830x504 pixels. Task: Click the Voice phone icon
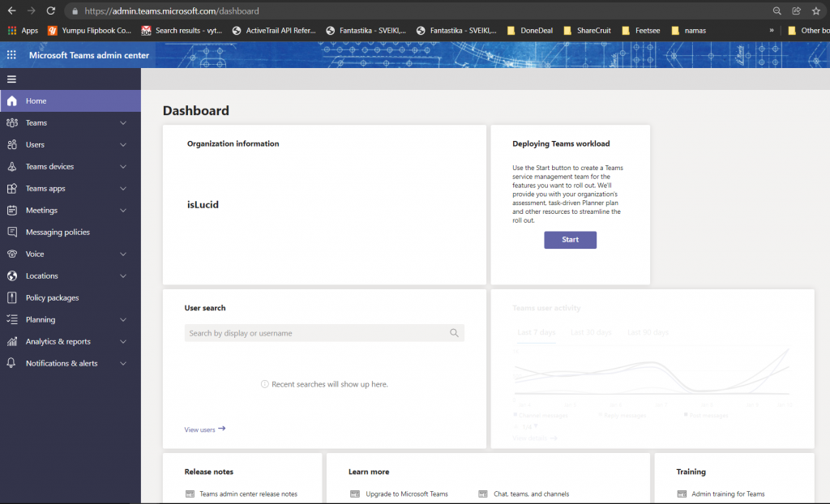tap(11, 254)
